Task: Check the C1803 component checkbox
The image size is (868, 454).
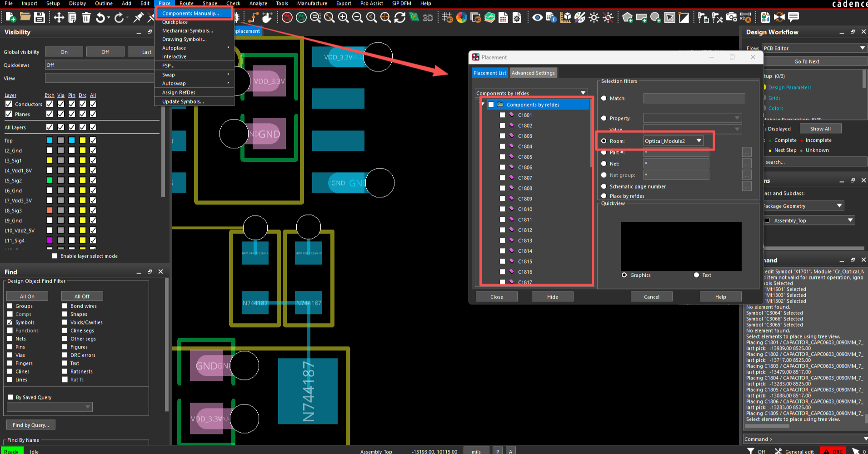Action: click(502, 136)
